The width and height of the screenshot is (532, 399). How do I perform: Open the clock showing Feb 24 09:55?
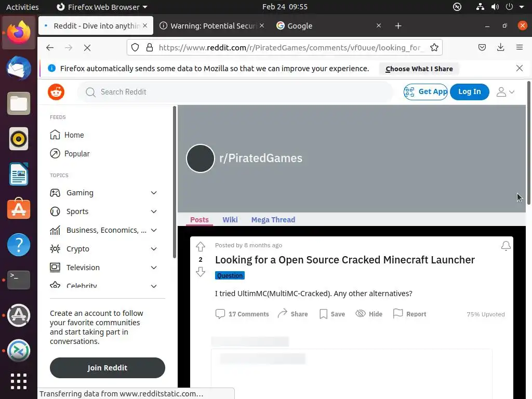[x=285, y=7]
